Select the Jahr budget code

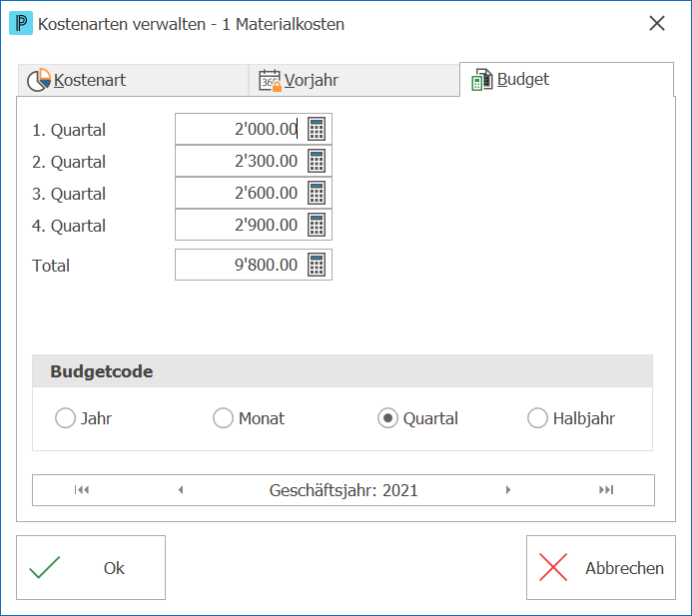[83, 418]
